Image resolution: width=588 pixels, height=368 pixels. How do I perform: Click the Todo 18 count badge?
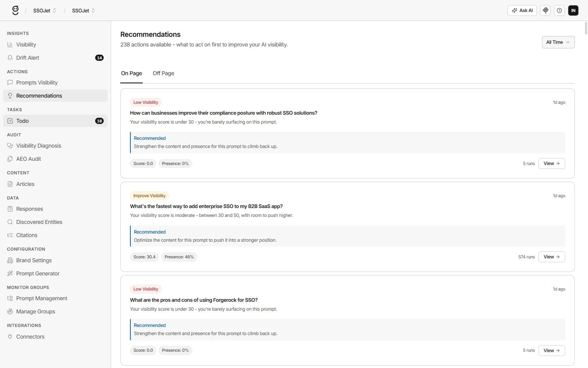(x=99, y=121)
